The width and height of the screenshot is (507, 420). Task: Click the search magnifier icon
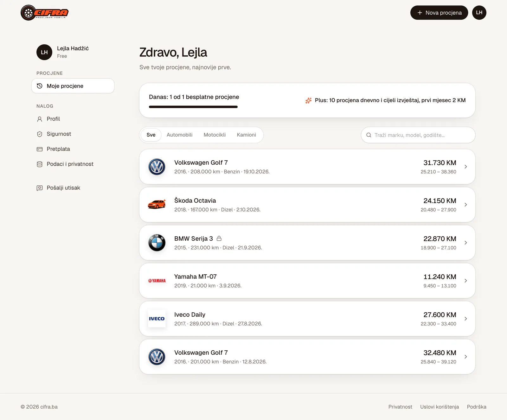click(369, 135)
